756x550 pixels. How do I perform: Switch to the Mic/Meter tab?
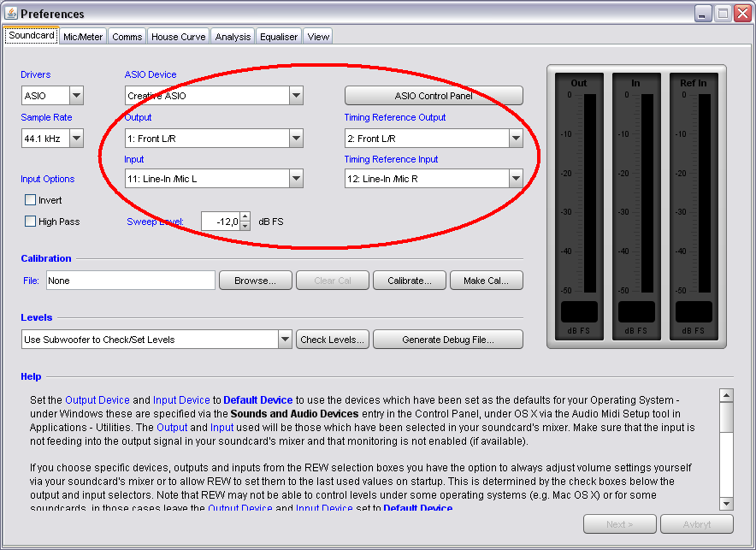click(83, 37)
